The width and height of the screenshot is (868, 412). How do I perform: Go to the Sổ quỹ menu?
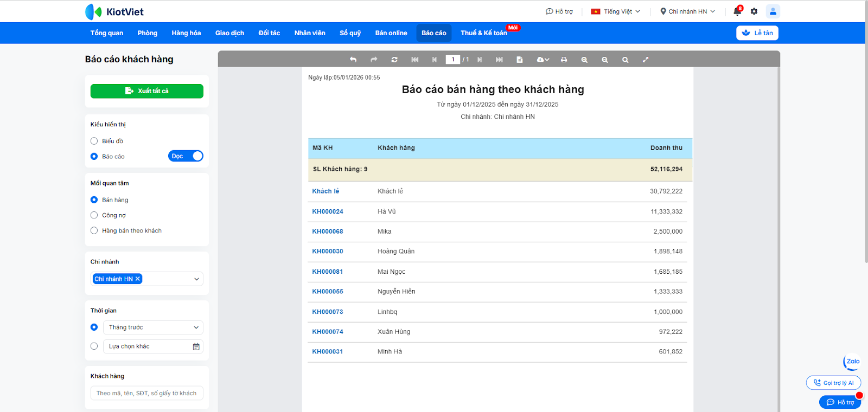point(350,33)
